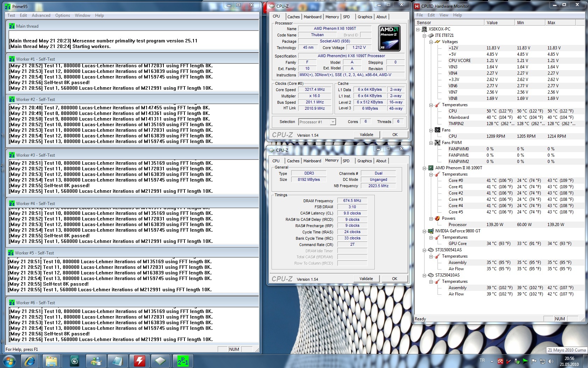This screenshot has width=588, height=368.
Task: Click the network tray icon
Action: point(542,361)
